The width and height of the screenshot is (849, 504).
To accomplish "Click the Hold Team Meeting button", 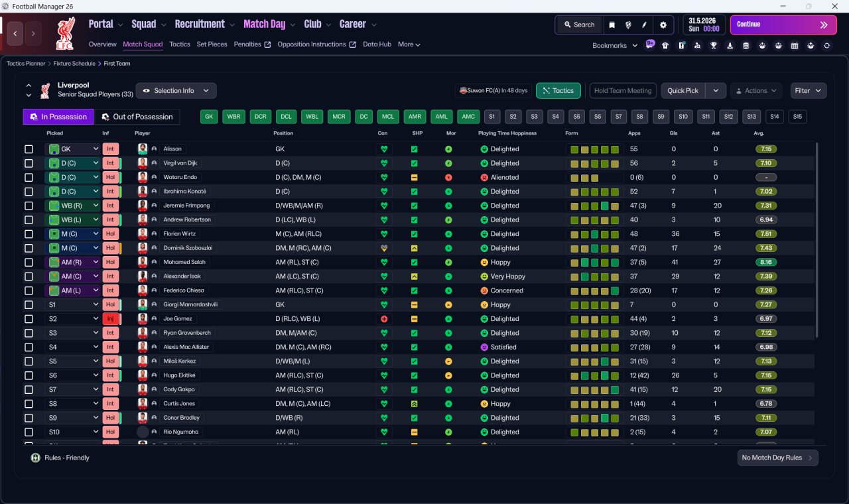I will [x=623, y=91].
